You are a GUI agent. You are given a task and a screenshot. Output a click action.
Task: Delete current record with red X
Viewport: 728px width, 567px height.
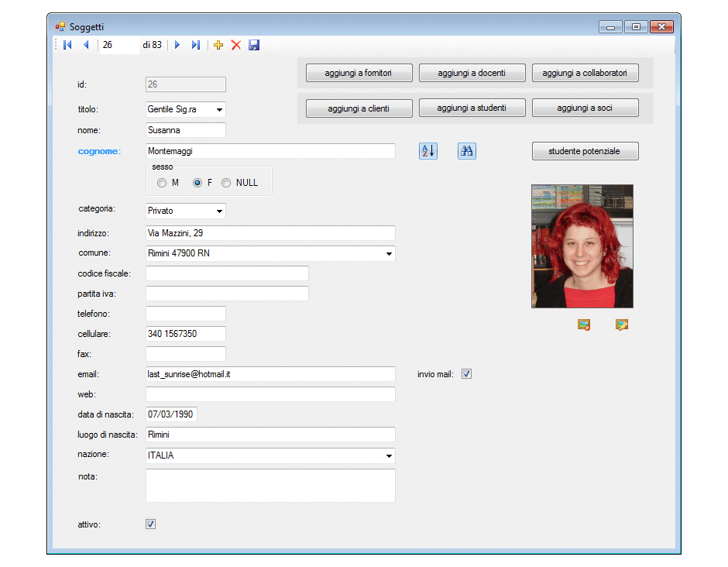click(x=236, y=45)
